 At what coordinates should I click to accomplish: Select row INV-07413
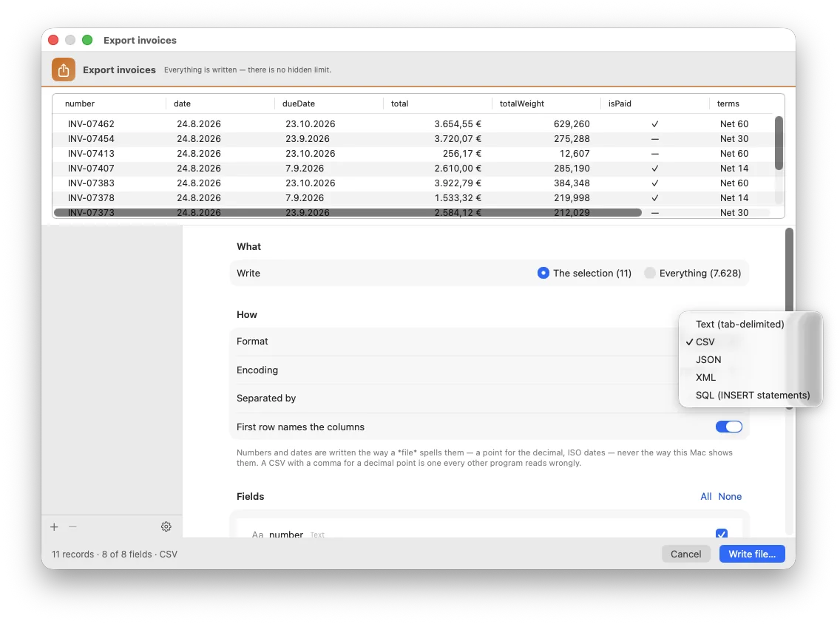tap(413, 154)
